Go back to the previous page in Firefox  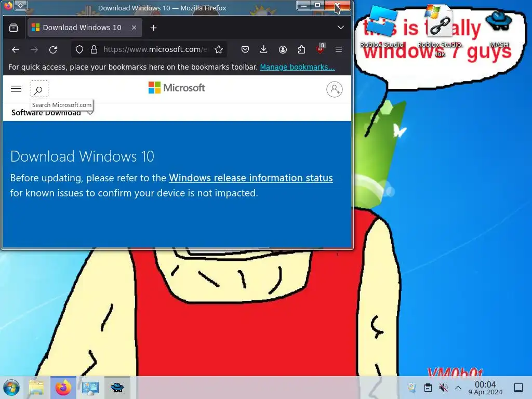point(15,49)
